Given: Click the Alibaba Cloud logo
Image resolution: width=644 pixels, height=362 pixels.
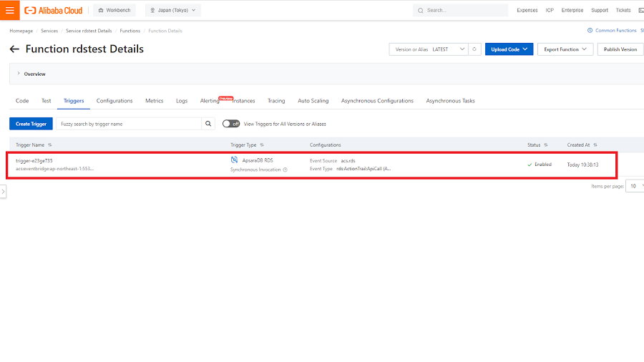Looking at the screenshot, I should click(54, 10).
